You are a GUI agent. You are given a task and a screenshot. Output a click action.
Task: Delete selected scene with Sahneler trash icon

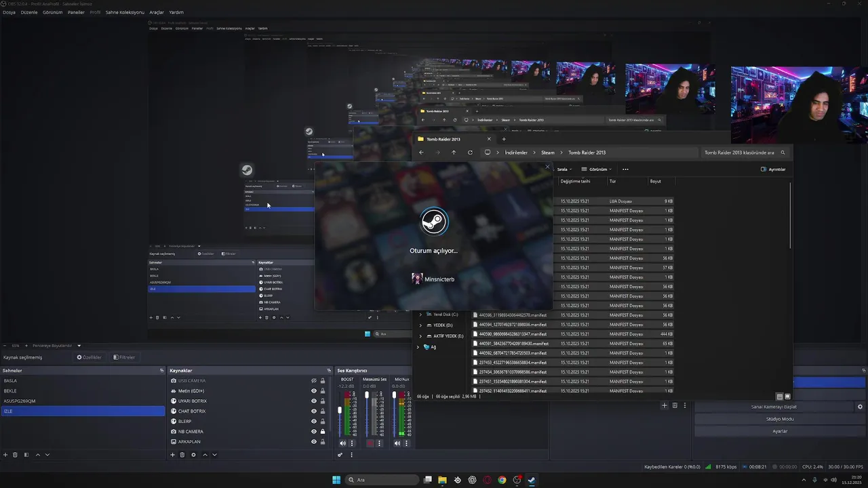[16, 455]
